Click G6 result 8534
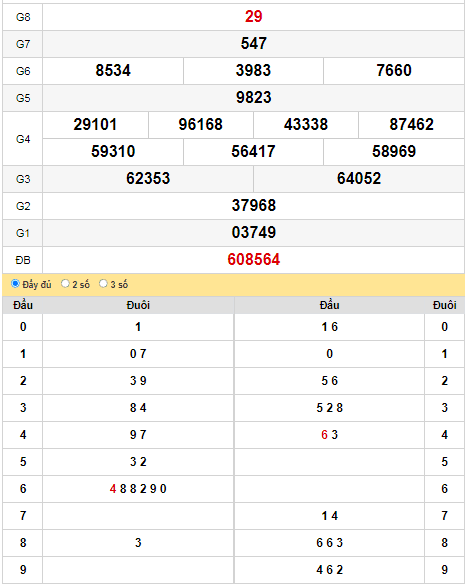This screenshot has width=470, height=588. (113, 70)
